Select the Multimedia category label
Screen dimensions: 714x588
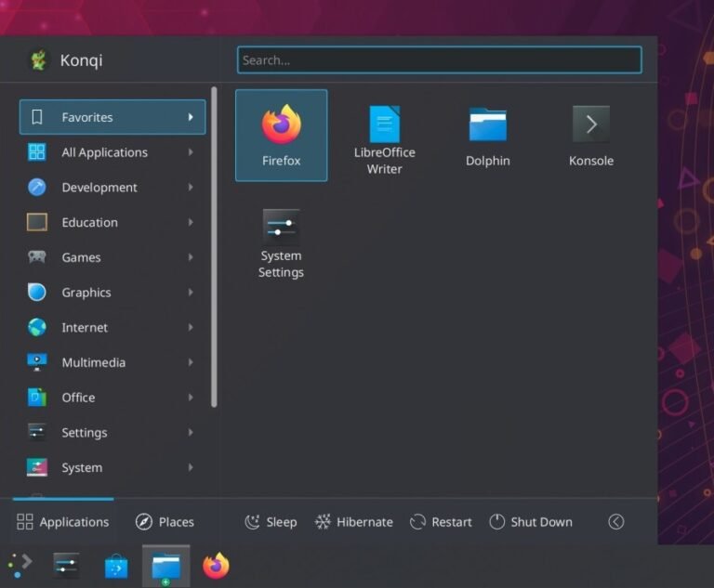[x=93, y=362]
